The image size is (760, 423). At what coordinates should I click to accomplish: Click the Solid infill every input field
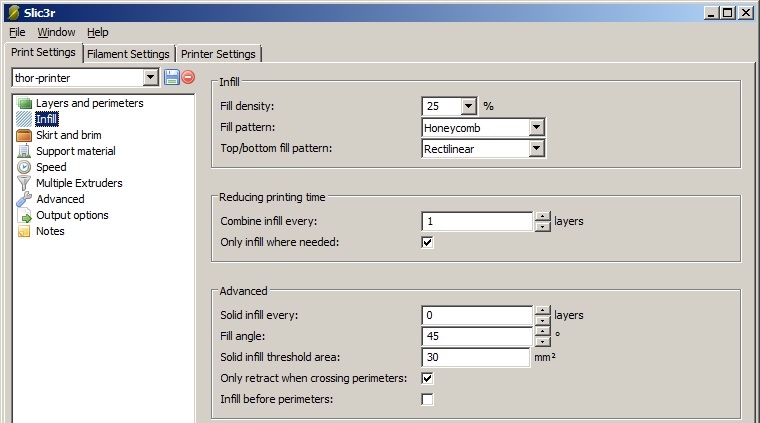tap(477, 315)
